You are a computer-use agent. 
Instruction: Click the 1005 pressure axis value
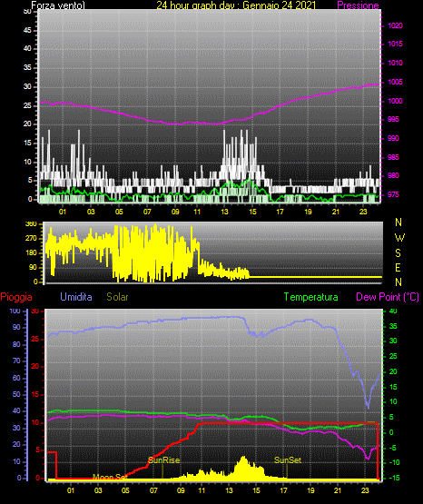click(395, 82)
